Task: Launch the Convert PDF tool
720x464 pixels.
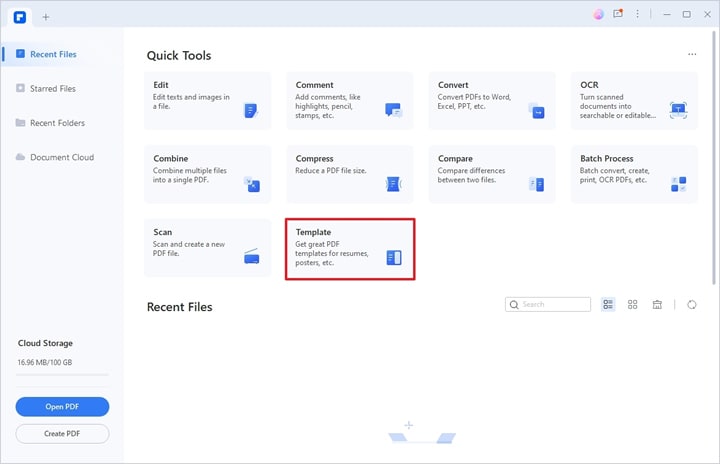Action: [491, 101]
